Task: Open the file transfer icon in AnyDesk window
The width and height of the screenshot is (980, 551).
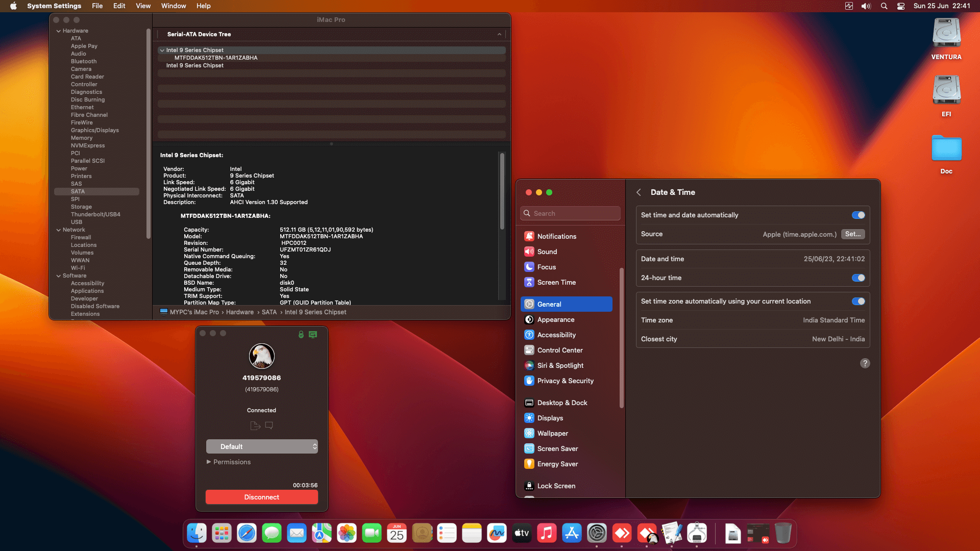Action: click(255, 425)
